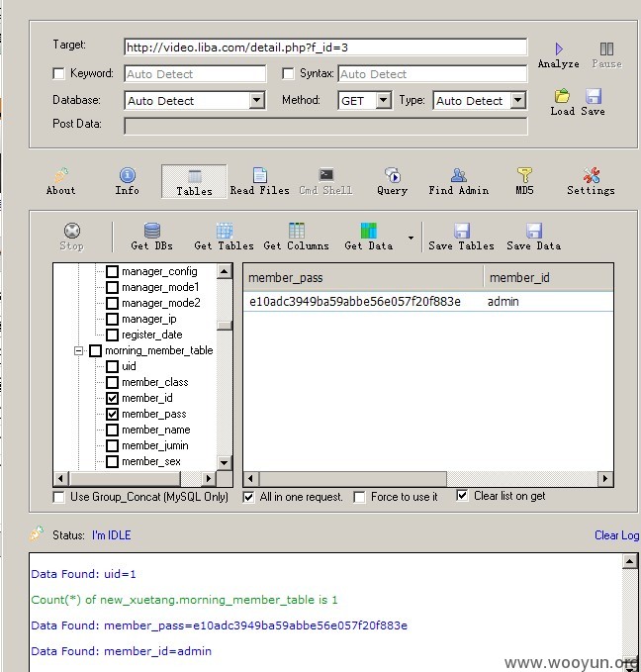Image resolution: width=641 pixels, height=672 pixels.
Task: Click tree scrollbar down arrow
Action: tap(225, 462)
